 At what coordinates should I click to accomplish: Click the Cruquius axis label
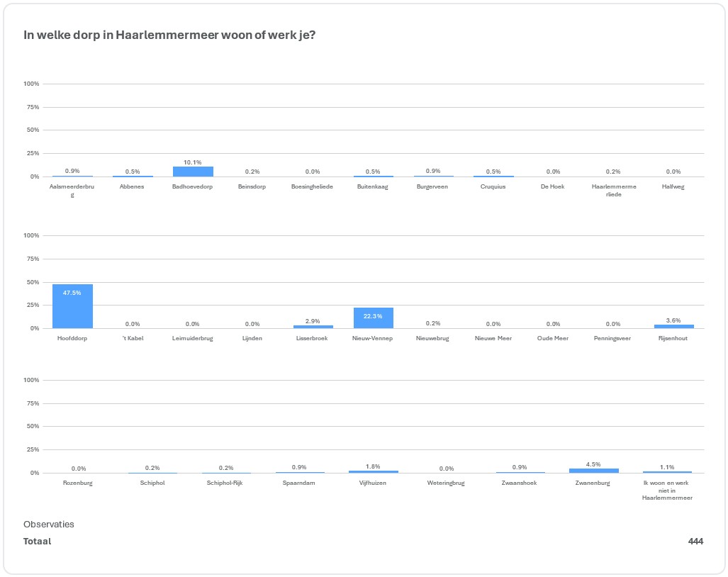pos(493,187)
